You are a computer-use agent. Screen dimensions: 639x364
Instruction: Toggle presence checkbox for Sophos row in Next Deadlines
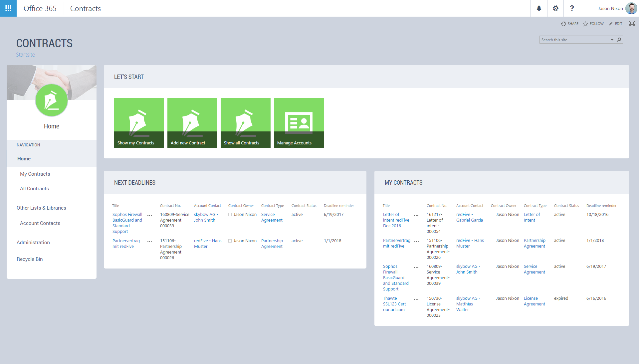click(230, 215)
